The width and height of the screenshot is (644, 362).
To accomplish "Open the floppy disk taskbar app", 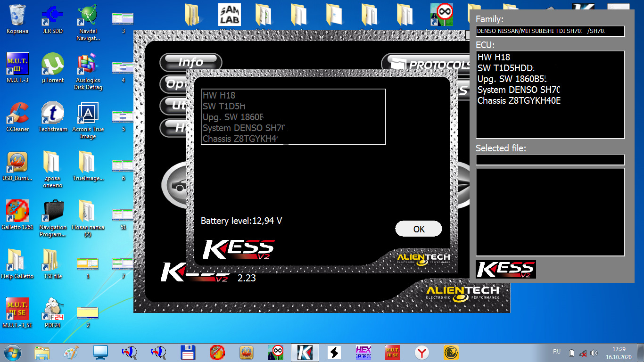I will (x=188, y=352).
